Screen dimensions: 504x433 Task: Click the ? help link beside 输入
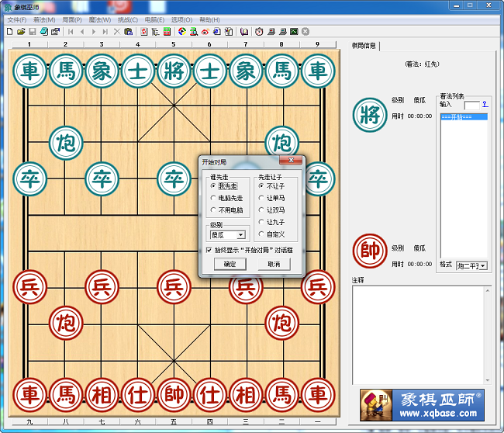485,104
